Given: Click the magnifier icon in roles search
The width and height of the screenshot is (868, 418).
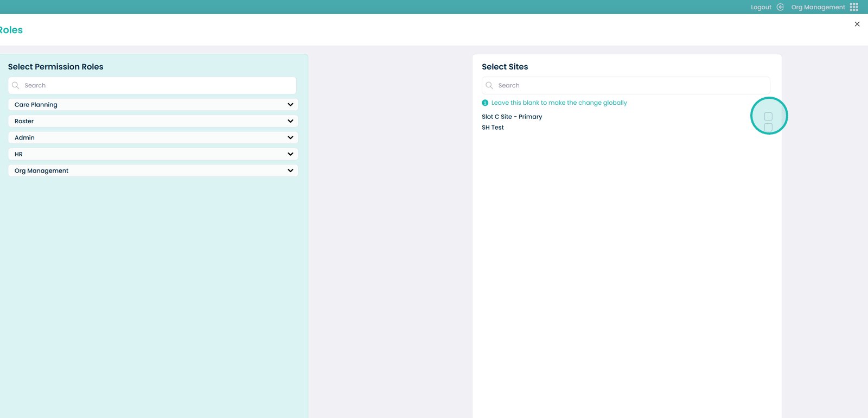Looking at the screenshot, I should (x=16, y=85).
